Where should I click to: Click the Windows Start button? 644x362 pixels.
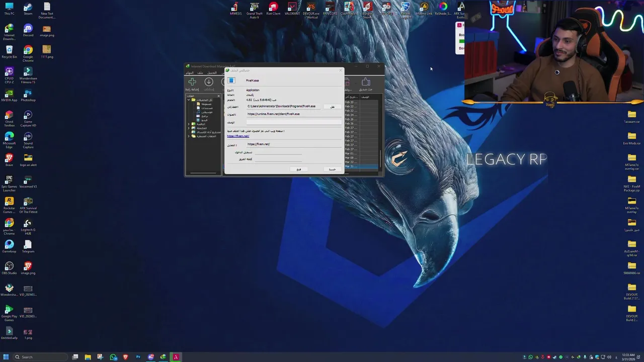tap(7, 357)
